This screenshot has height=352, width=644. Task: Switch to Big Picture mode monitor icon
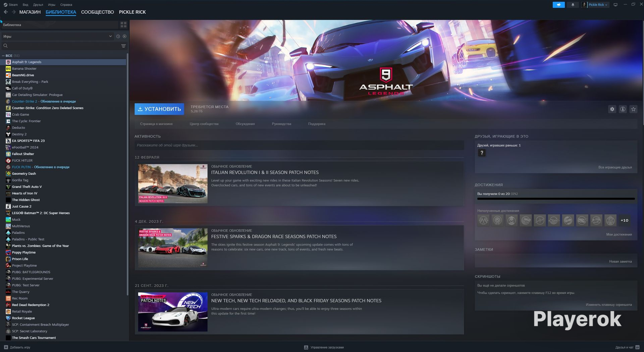click(615, 5)
